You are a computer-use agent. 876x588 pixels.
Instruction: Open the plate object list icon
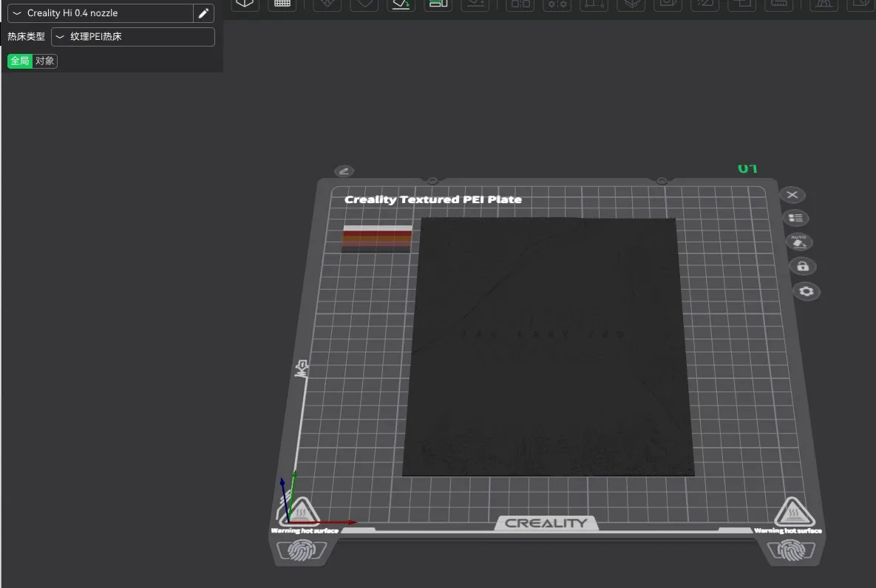795,218
